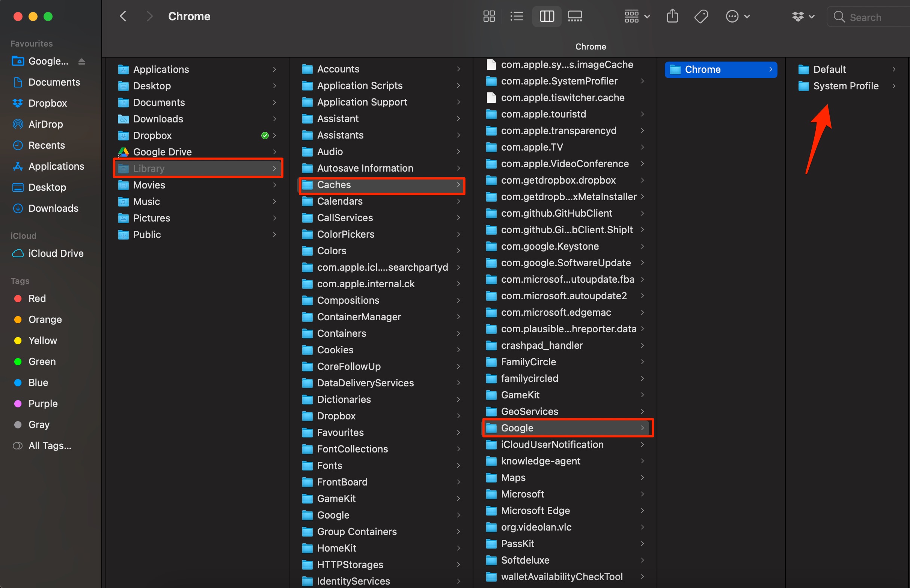910x588 pixels.
Task: Expand the Default folder chevron
Action: tap(893, 69)
